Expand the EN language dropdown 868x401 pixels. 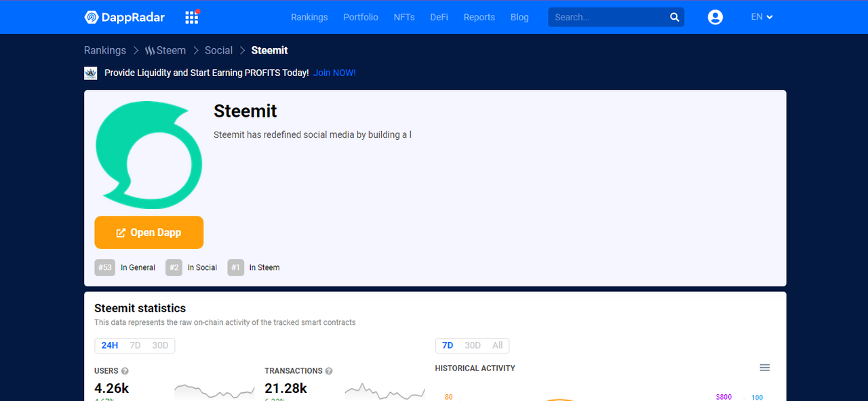762,17
